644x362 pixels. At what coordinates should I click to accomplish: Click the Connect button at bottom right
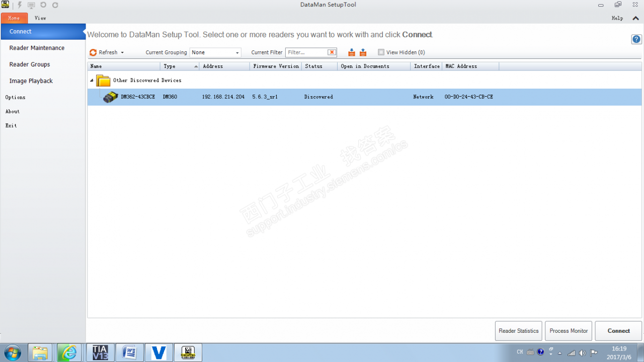click(618, 331)
